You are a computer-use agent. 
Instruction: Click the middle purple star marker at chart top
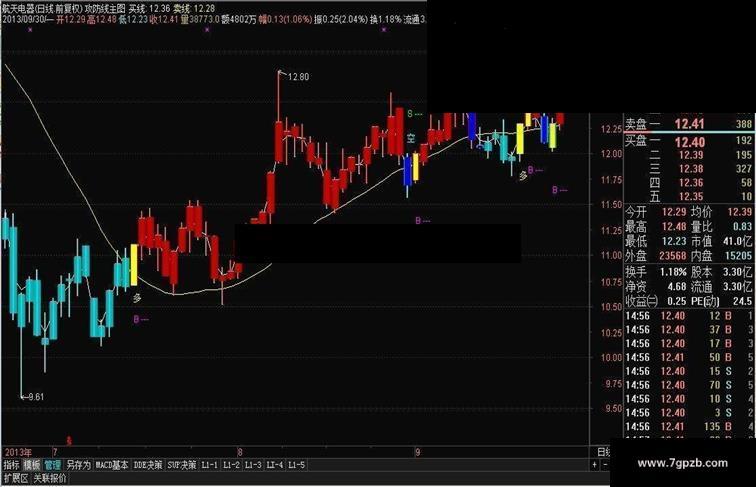coord(207,30)
